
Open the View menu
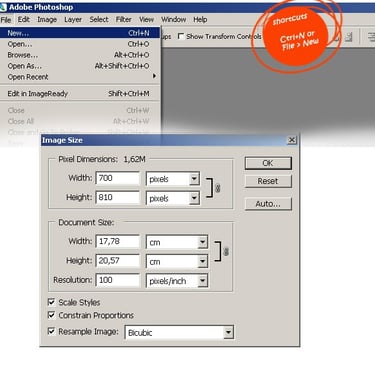(146, 20)
